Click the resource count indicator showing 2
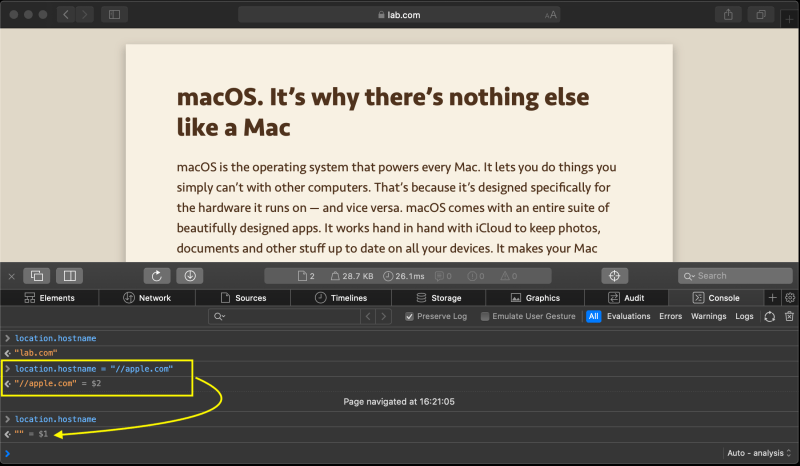 pos(306,276)
